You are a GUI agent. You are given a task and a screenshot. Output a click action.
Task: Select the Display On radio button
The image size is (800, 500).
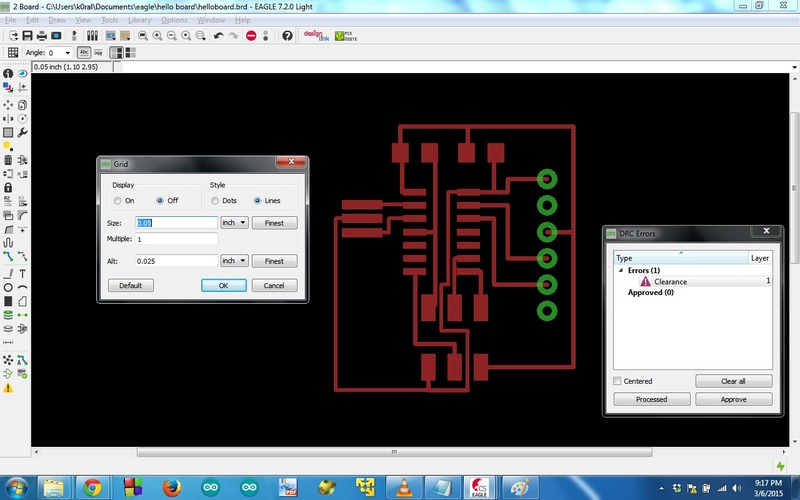pyautogui.click(x=118, y=201)
